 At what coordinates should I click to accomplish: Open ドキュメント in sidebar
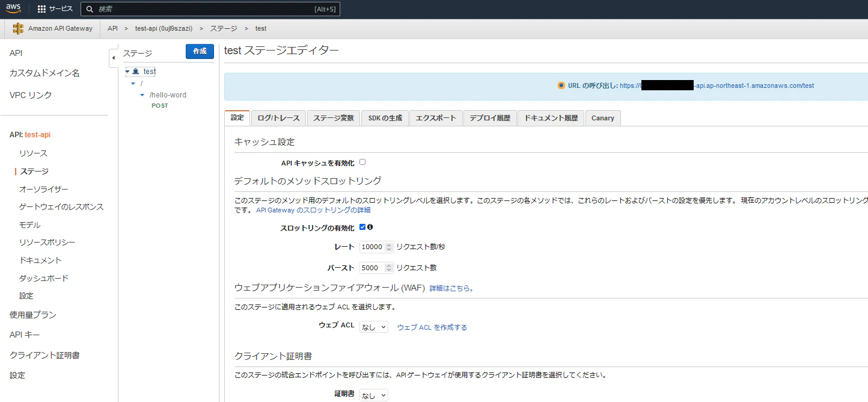click(x=40, y=261)
